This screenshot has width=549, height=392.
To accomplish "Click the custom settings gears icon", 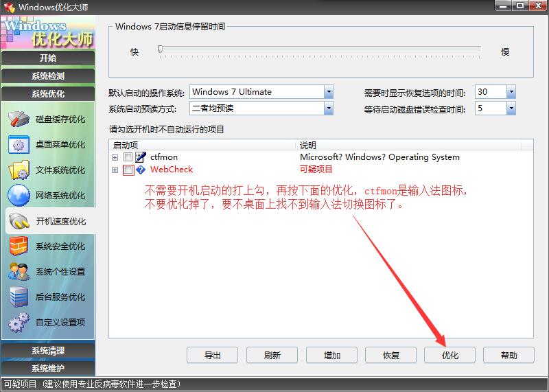I will click(19, 322).
